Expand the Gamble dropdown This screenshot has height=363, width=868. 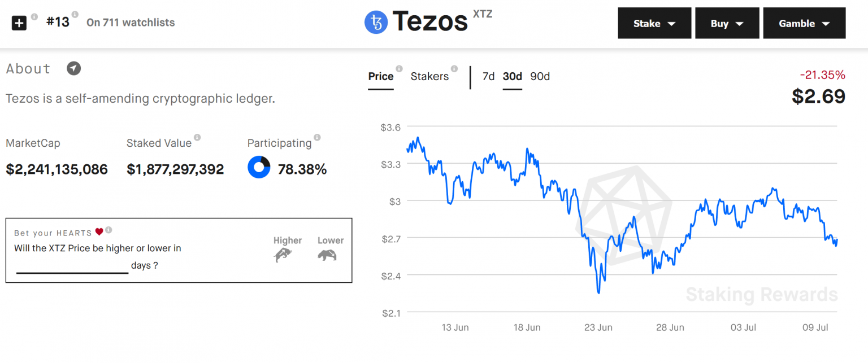(x=804, y=23)
